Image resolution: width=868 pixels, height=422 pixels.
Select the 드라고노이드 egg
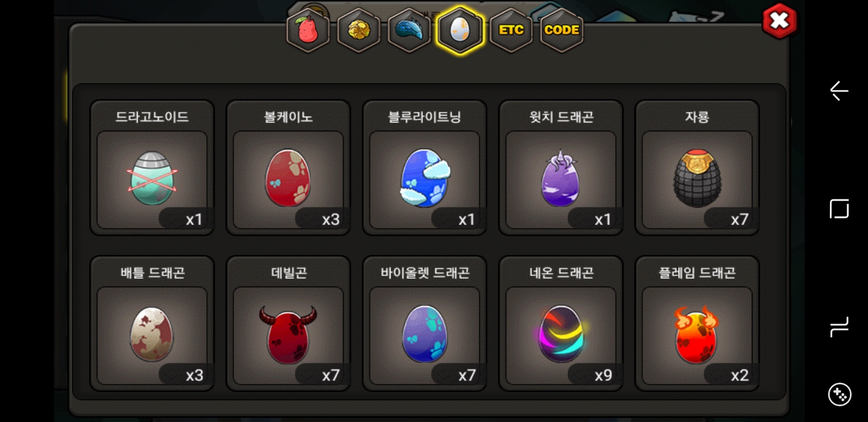click(x=152, y=168)
